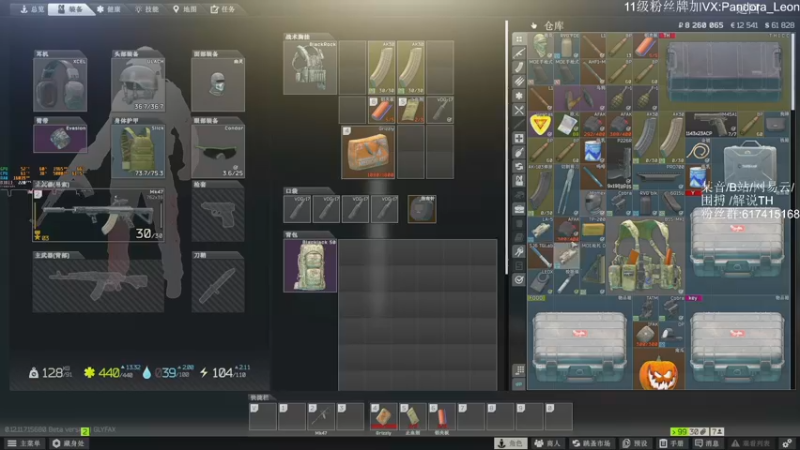Click the dollar balance 61 828

click(x=779, y=25)
